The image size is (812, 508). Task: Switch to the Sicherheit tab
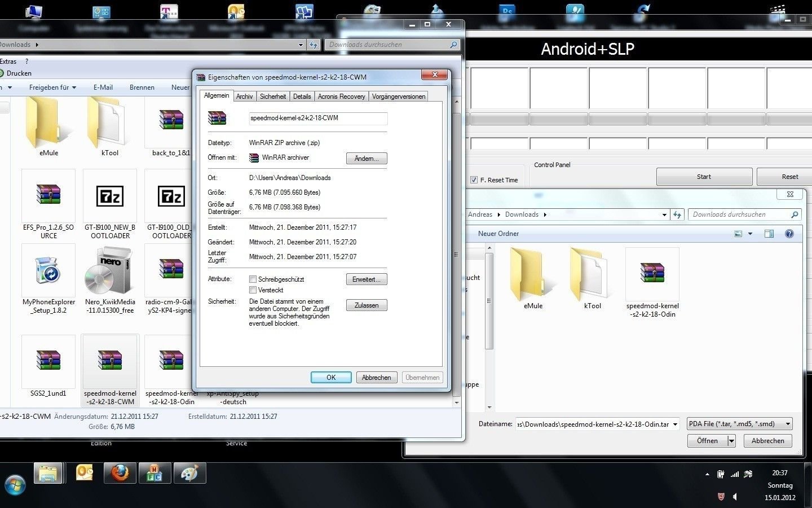[273, 97]
